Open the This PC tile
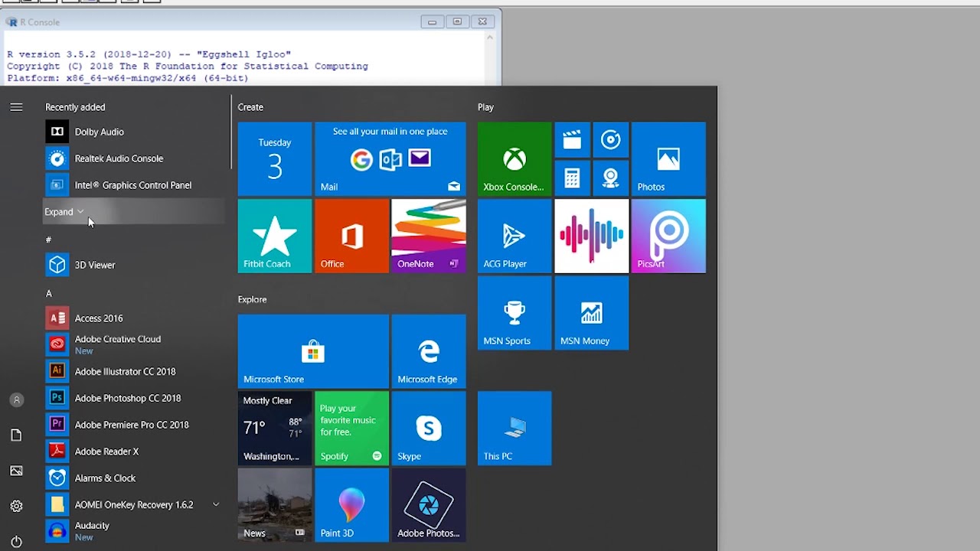980x551 pixels. [x=514, y=429]
